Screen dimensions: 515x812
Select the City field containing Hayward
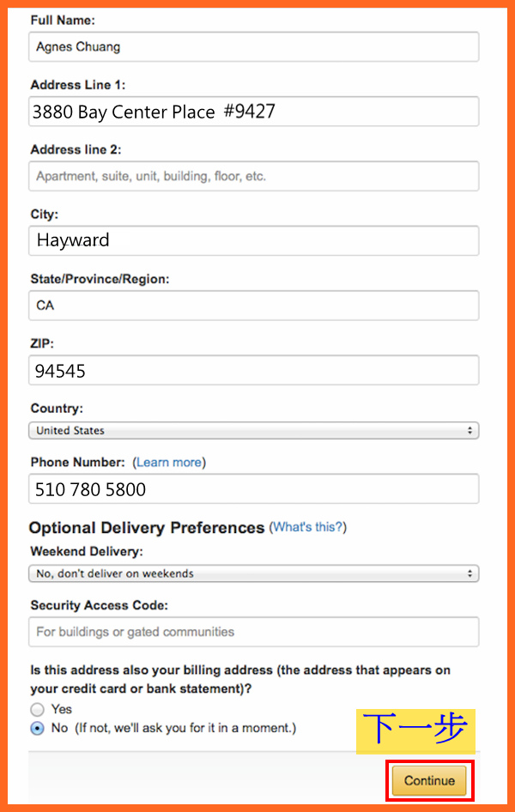click(254, 240)
